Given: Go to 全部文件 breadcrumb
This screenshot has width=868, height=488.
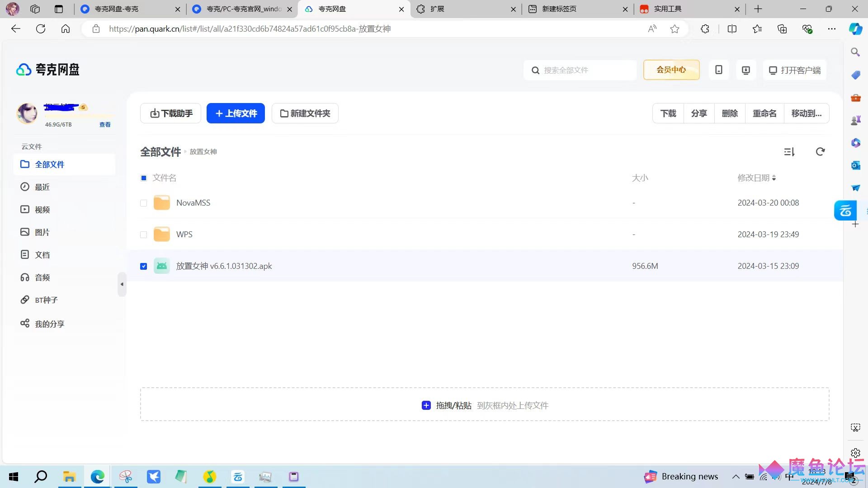Looking at the screenshot, I should [160, 152].
